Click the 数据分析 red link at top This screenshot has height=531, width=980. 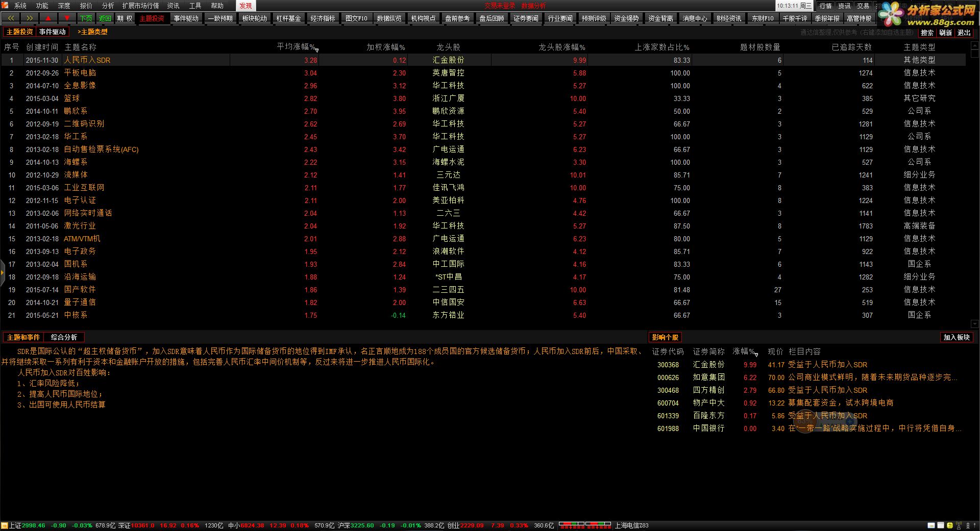point(533,6)
